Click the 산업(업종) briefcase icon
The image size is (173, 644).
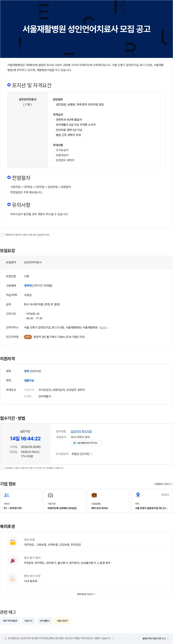point(94,495)
